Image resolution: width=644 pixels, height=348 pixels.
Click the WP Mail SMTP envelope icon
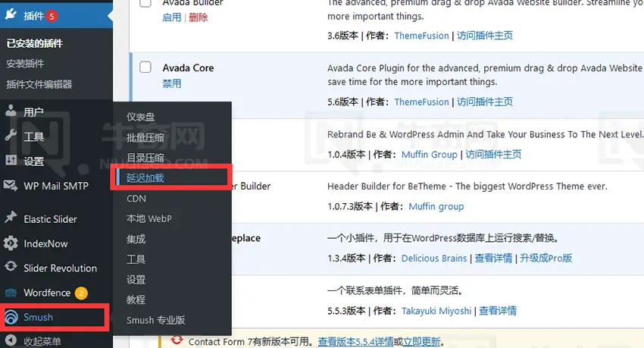point(11,186)
